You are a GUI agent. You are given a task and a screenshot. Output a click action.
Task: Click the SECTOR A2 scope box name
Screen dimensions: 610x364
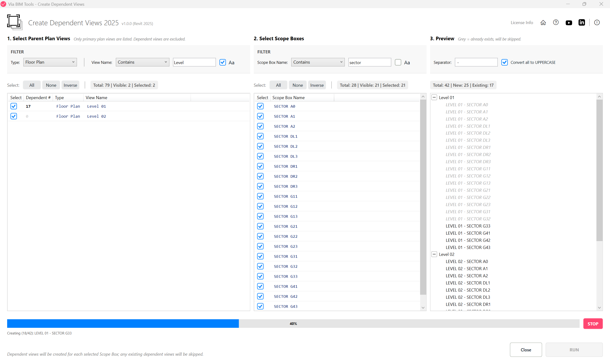[x=284, y=126]
